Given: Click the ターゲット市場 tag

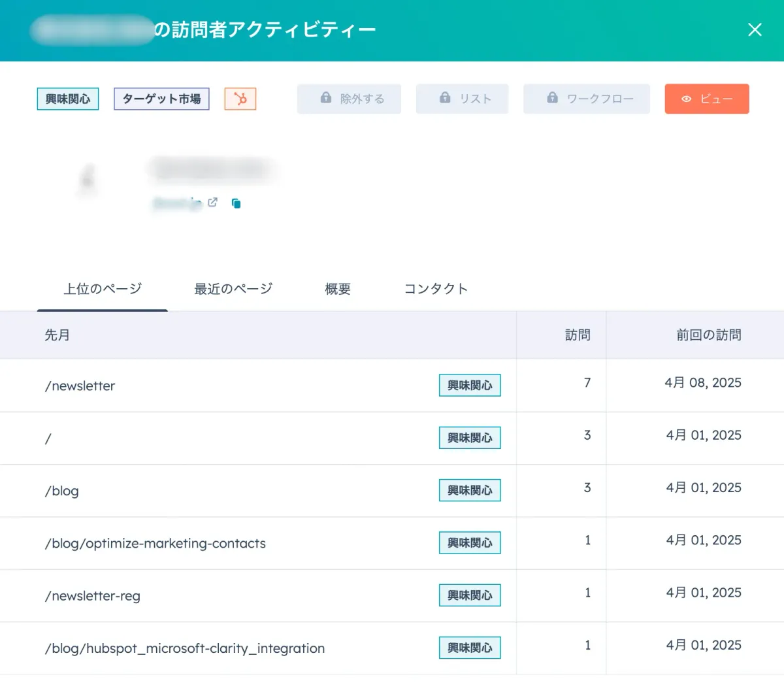Looking at the screenshot, I should pyautogui.click(x=161, y=99).
